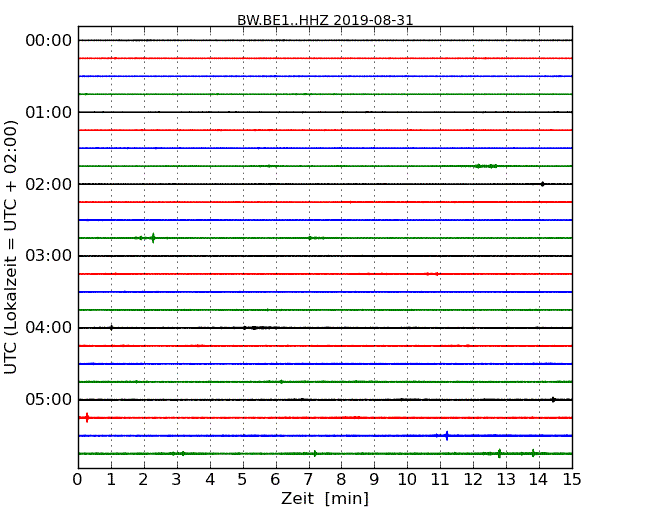Select x-axis tick label 14

coord(539,480)
